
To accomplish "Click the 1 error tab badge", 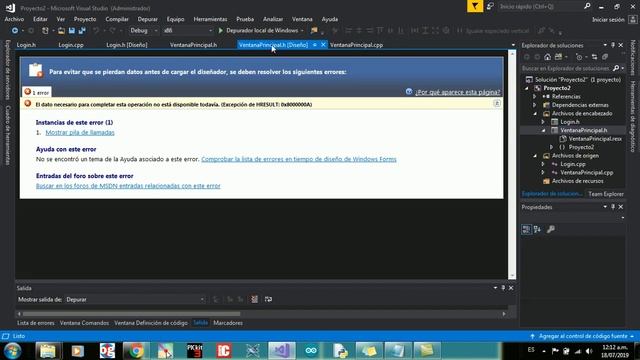I will pos(37,92).
